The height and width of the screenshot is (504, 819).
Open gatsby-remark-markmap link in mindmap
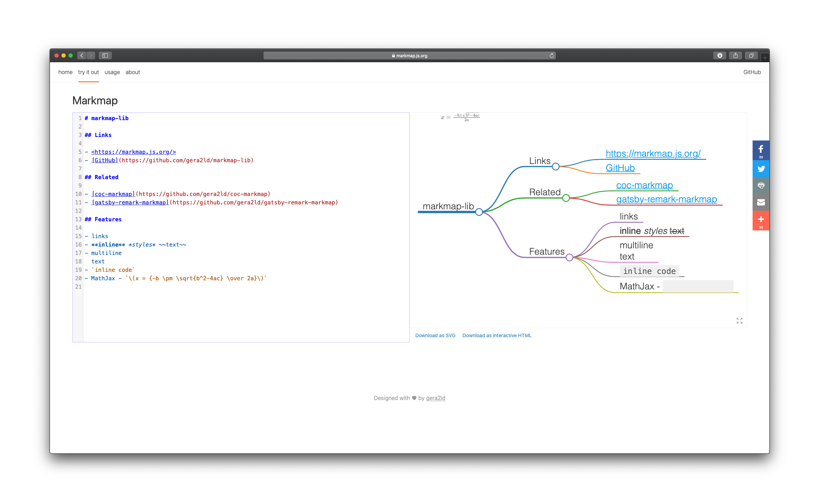coord(666,199)
